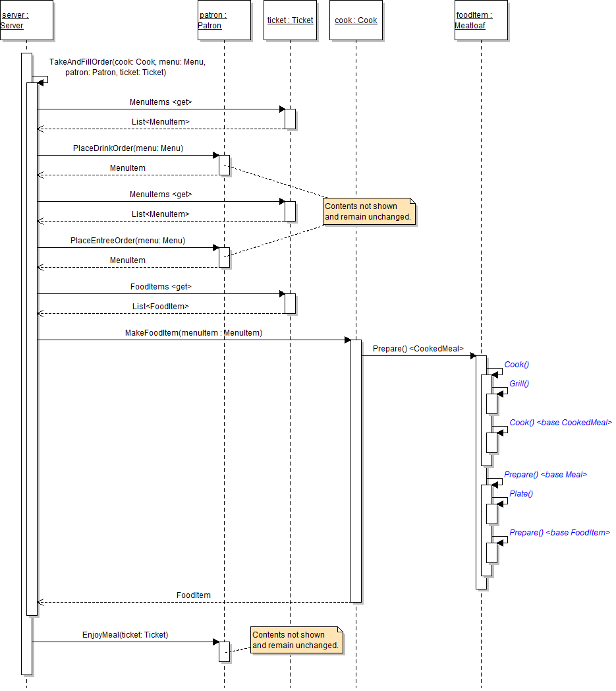Click the patron : Patron lifeline box
The width and height of the screenshot is (616, 691).
(x=224, y=20)
